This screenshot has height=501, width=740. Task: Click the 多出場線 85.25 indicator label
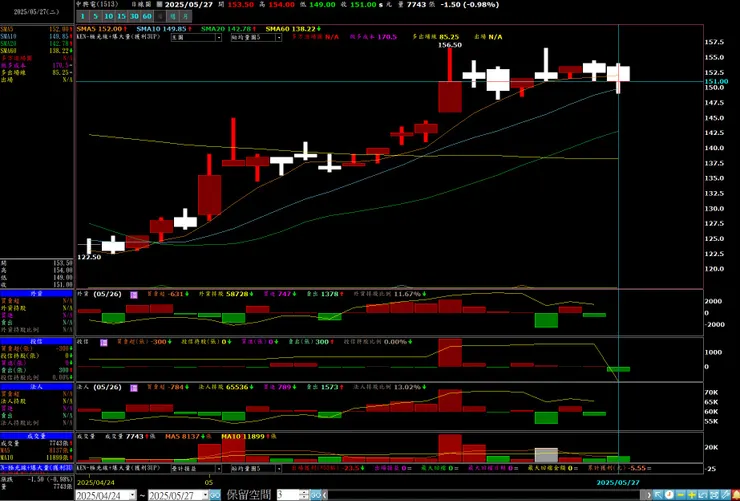point(436,37)
